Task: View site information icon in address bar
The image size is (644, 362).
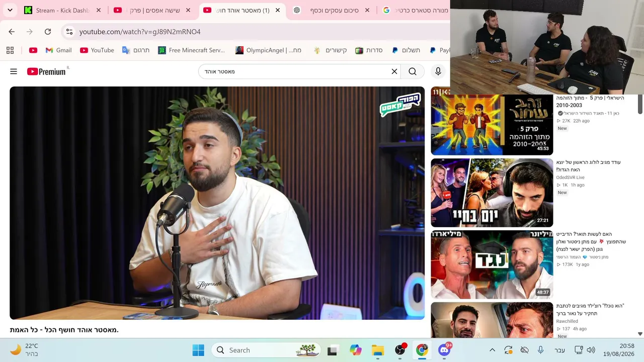Action: pyautogui.click(x=69, y=32)
